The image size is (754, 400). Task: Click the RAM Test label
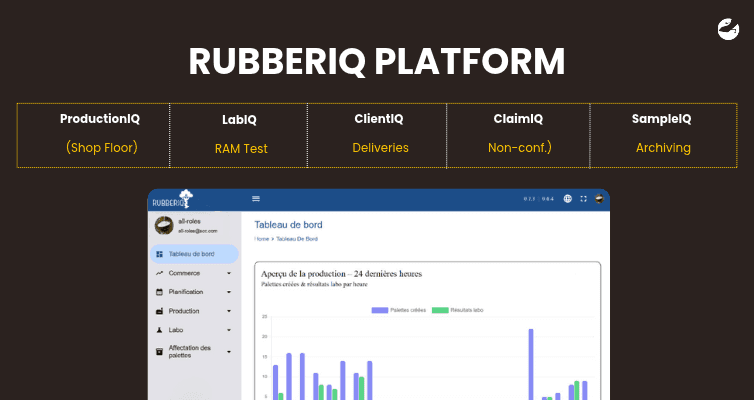[241, 149]
